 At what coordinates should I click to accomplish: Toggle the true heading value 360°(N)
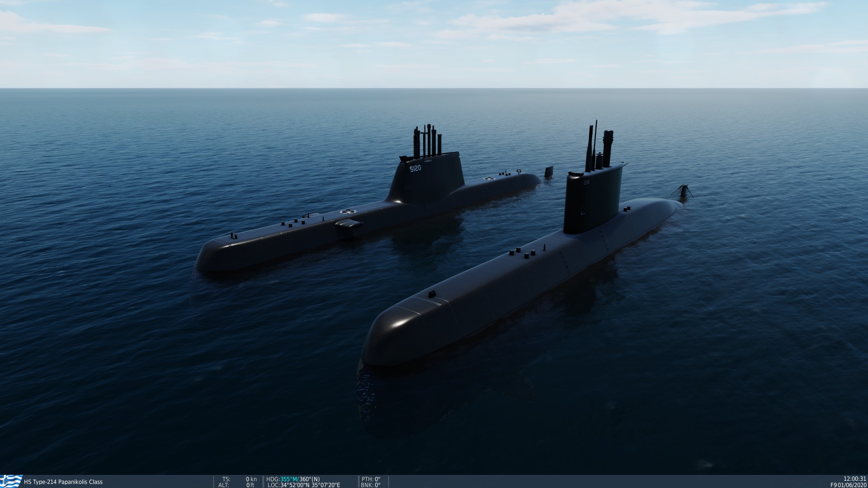click(311, 479)
